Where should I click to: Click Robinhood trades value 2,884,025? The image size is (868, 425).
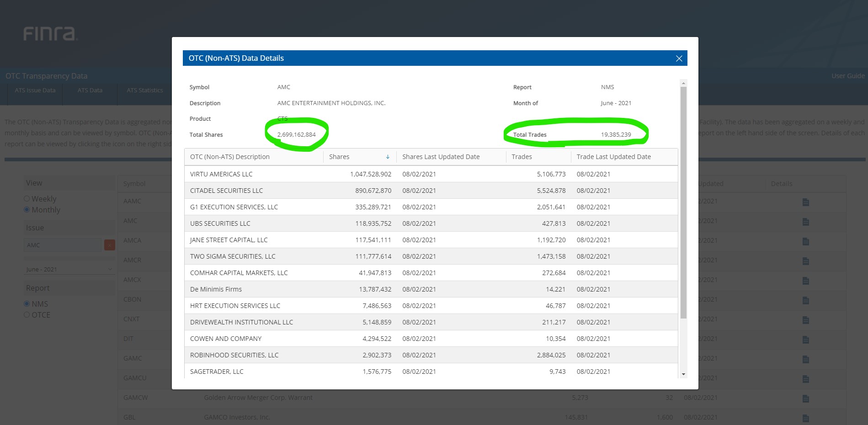(x=551, y=355)
